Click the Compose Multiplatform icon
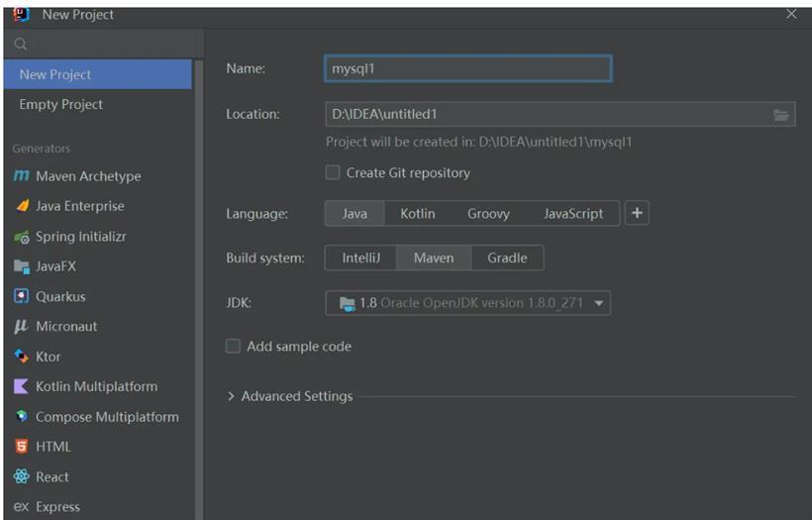The image size is (812, 520). pos(21,416)
